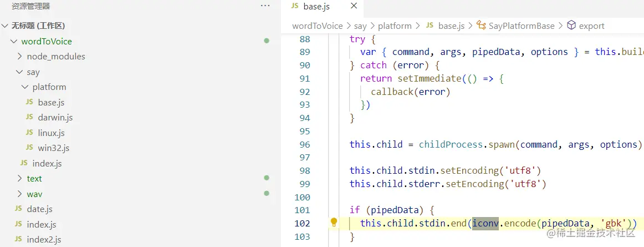
Task: Click wordToVoice in the breadcrumb
Action: (317, 26)
